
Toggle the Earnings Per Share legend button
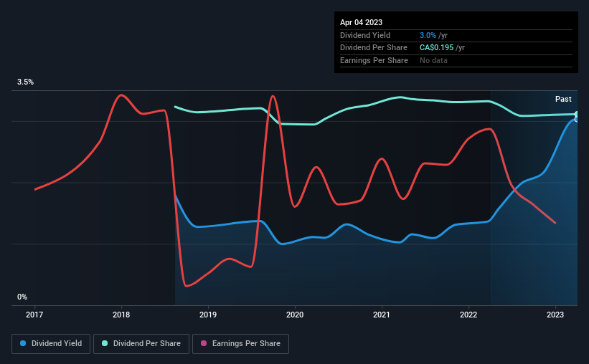tap(240, 344)
